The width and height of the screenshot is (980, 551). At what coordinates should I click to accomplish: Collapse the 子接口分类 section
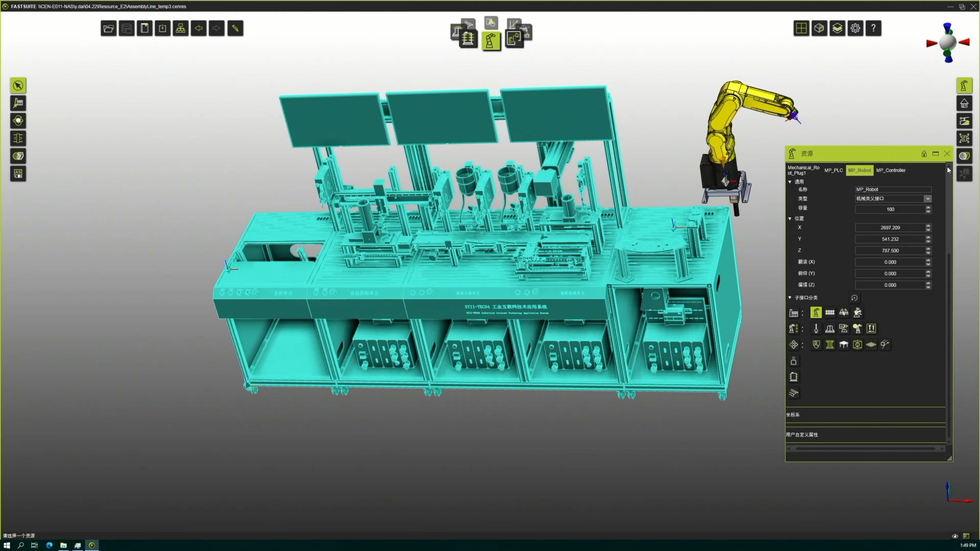tap(790, 297)
